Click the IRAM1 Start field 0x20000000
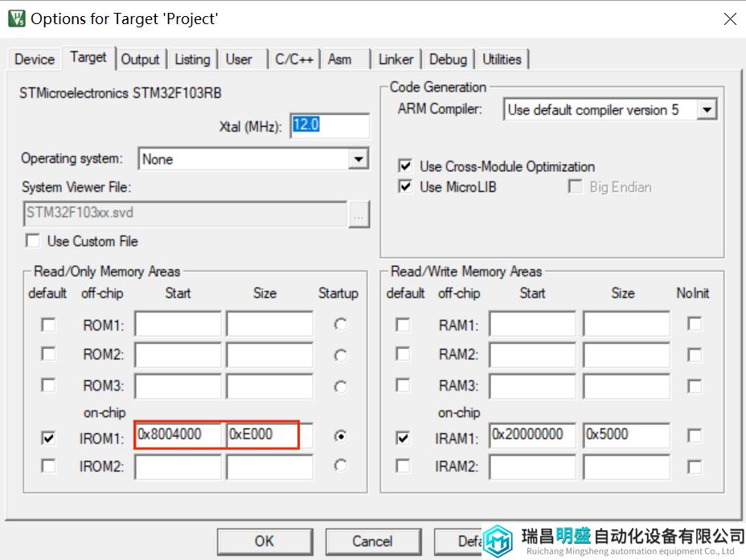 [532, 435]
